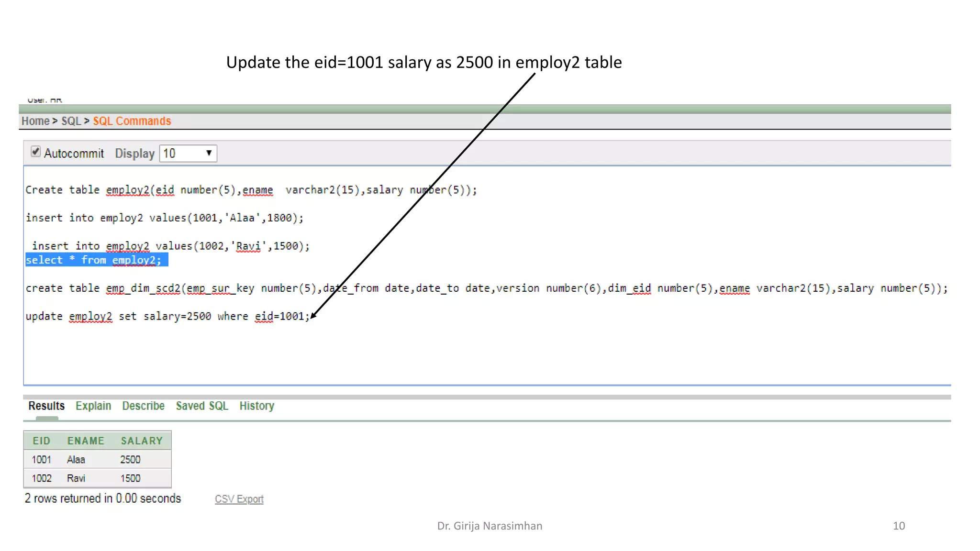This screenshot has width=980, height=551.
Task: Click the '2 rows returned' status text
Action: pos(103,498)
